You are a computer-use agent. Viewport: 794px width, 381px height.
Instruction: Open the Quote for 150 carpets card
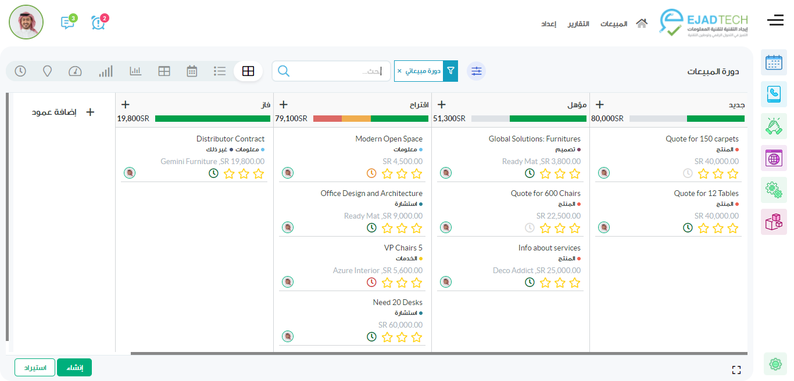667,156
